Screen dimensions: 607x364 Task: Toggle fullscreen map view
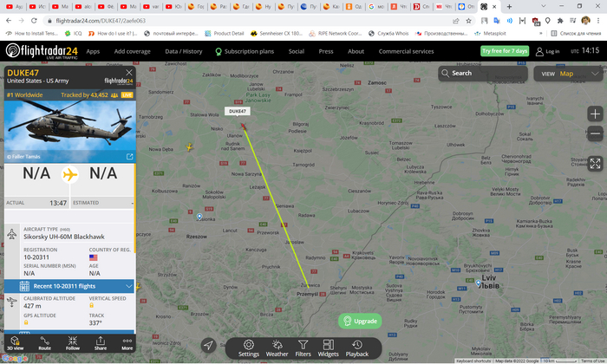pos(595,163)
